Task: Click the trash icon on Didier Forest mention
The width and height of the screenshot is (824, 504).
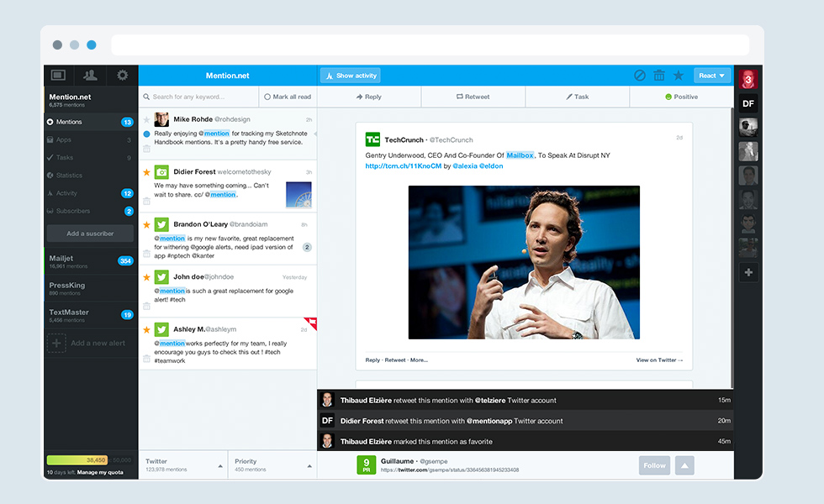Action: (x=146, y=201)
